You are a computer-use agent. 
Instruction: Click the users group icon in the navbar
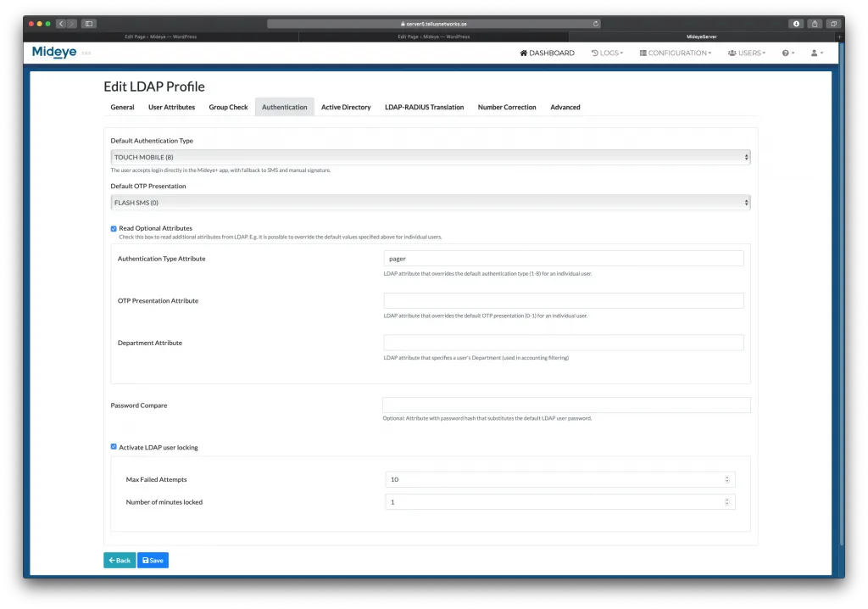(x=732, y=53)
